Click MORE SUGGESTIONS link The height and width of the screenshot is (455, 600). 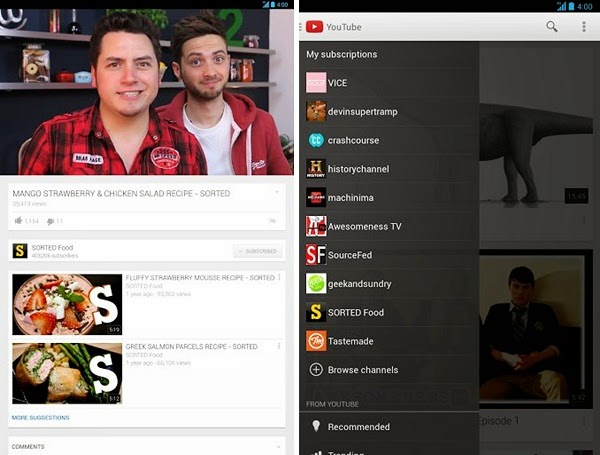(x=41, y=417)
